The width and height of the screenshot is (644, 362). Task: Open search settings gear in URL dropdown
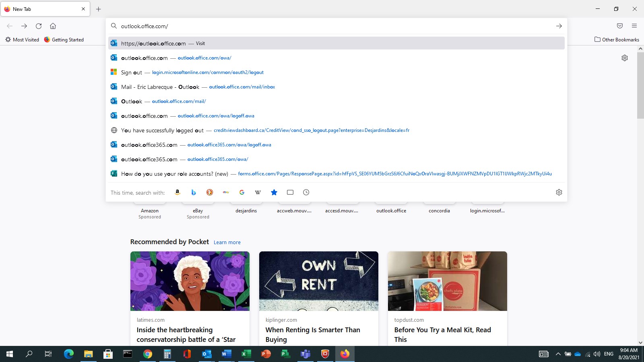click(559, 192)
